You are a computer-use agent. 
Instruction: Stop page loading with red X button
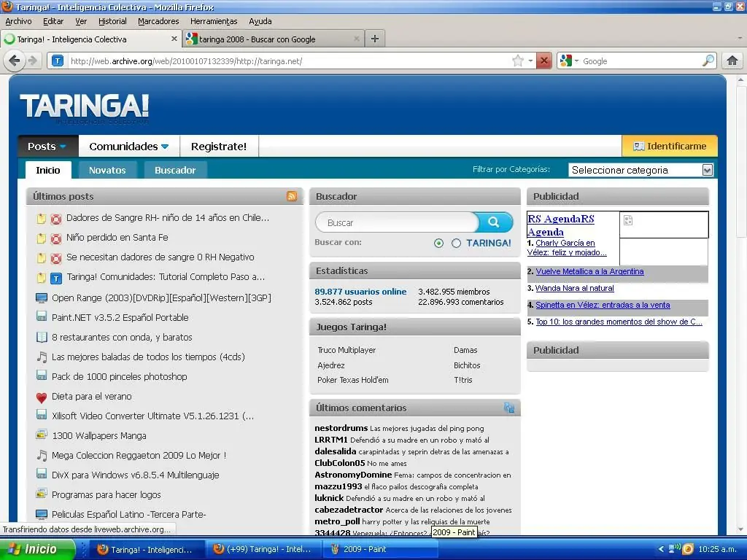pos(543,61)
